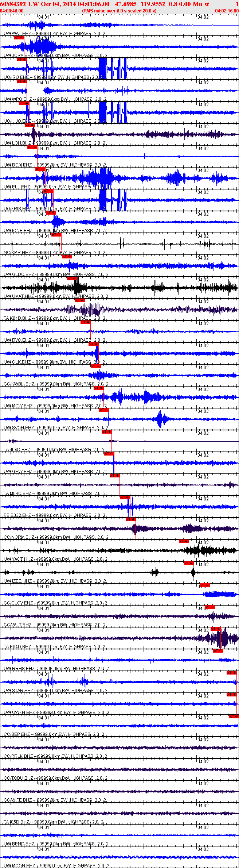The height and width of the screenshot is (868, 239).
Task: Select the UW WAT EHZ station label
Action: (x=54, y=33)
